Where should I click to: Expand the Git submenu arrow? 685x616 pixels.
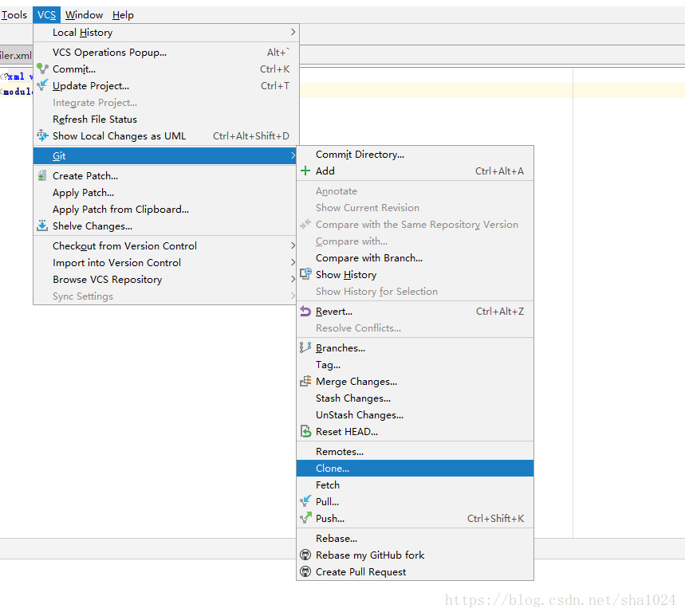pos(293,155)
